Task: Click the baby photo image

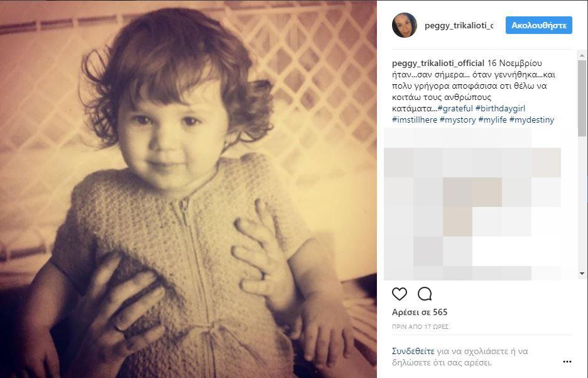Action: [188, 189]
